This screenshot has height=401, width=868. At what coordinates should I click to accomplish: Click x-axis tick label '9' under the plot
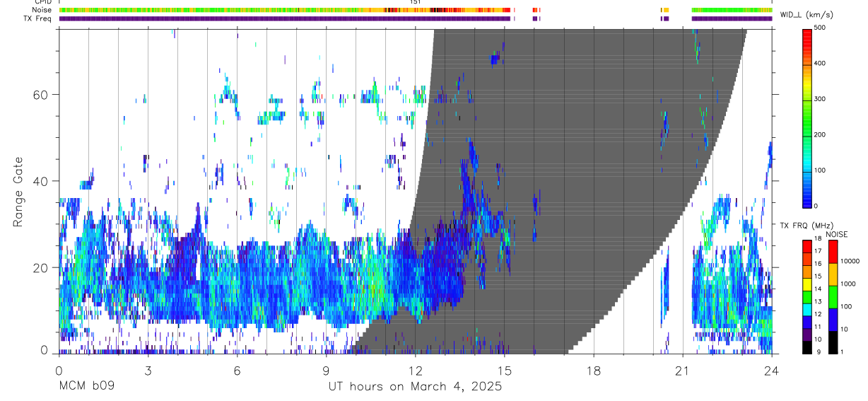pos(326,370)
